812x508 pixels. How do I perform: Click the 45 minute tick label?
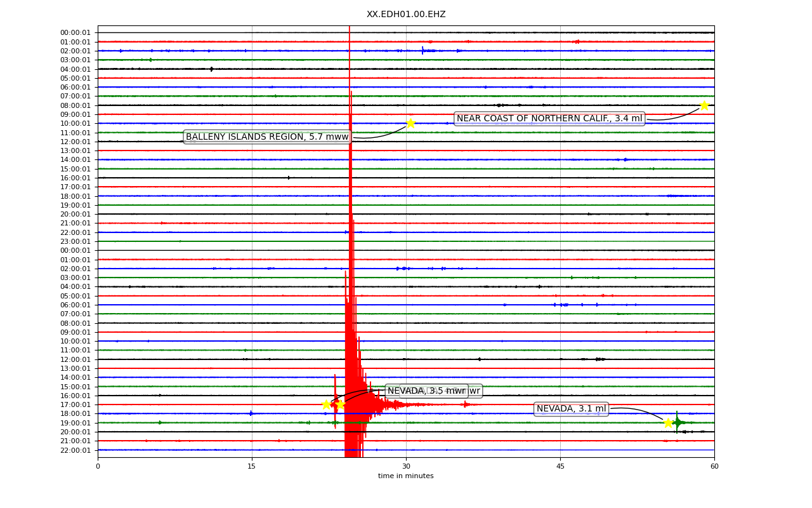click(560, 467)
